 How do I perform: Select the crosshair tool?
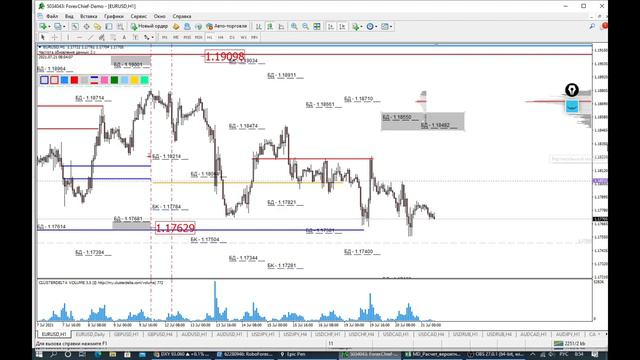54,37
